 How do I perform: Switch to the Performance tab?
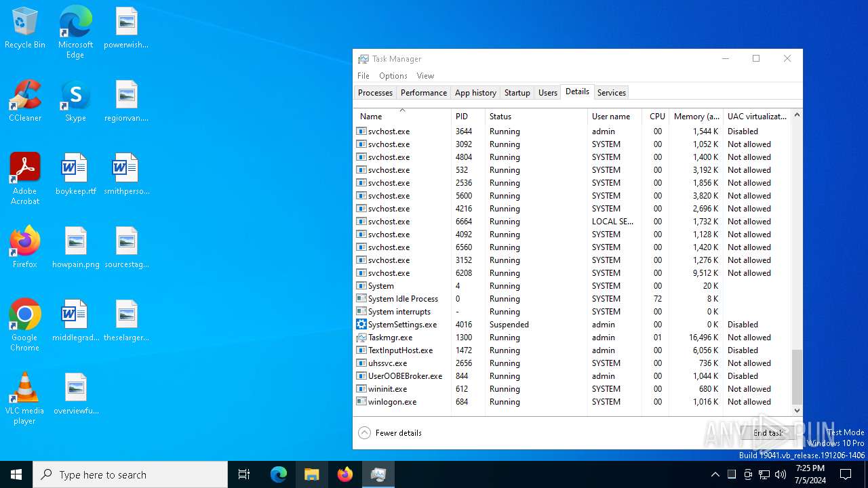(x=424, y=93)
